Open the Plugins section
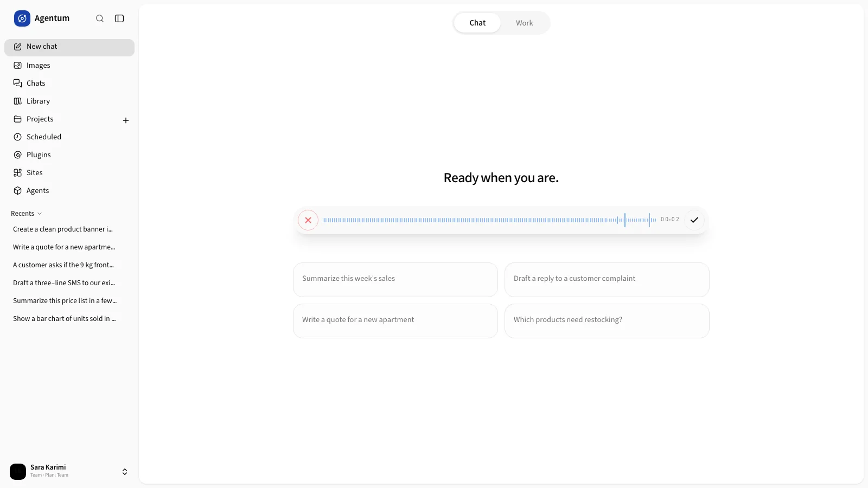The width and height of the screenshot is (868, 488). [x=69, y=155]
